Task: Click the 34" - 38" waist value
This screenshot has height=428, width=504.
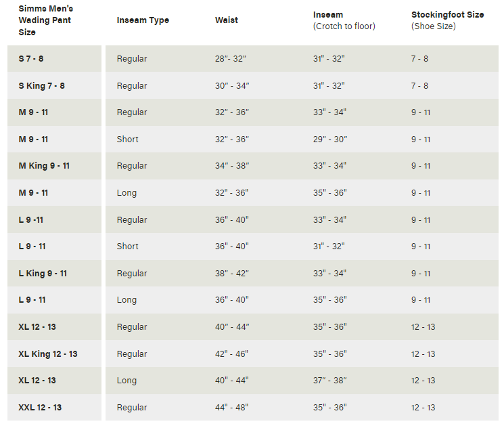Action: pyautogui.click(x=232, y=166)
